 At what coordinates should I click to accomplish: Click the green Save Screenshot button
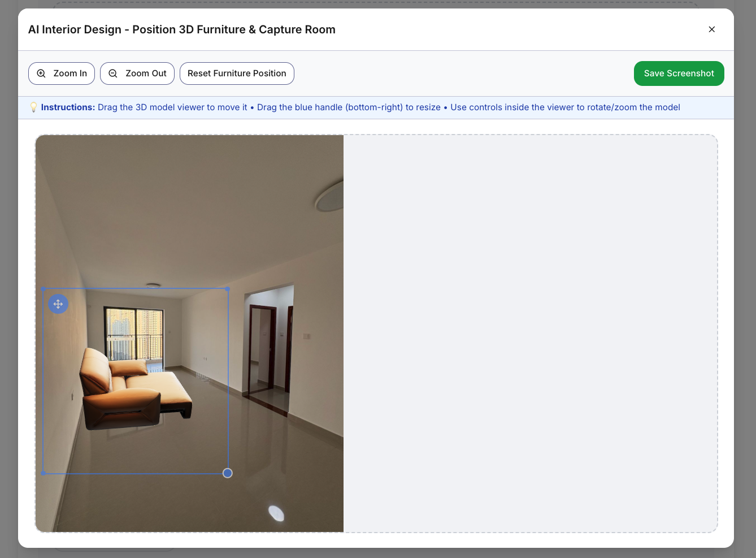click(679, 73)
